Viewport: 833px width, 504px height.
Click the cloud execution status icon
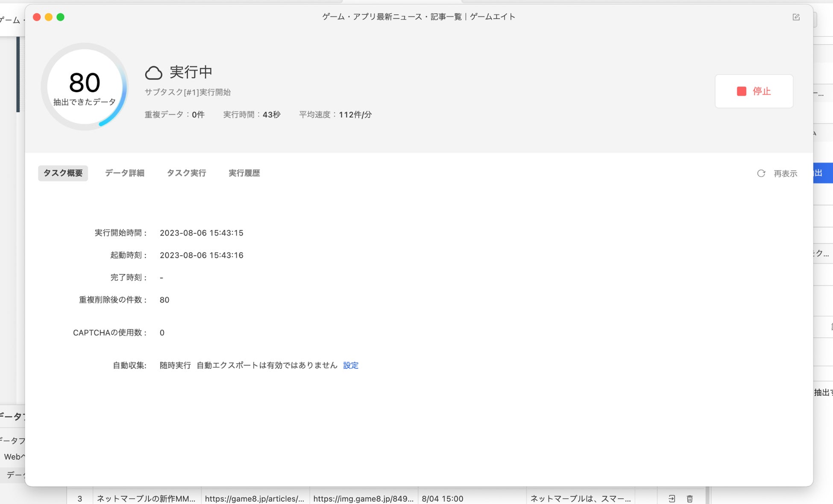coord(153,73)
